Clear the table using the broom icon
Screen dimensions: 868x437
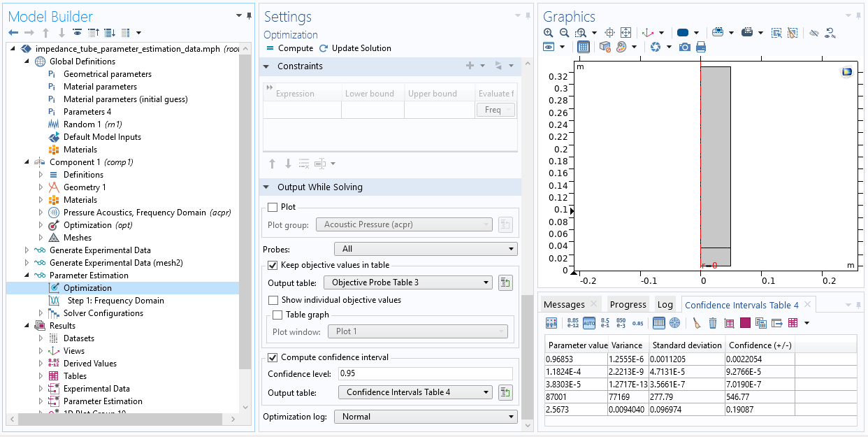(x=697, y=323)
